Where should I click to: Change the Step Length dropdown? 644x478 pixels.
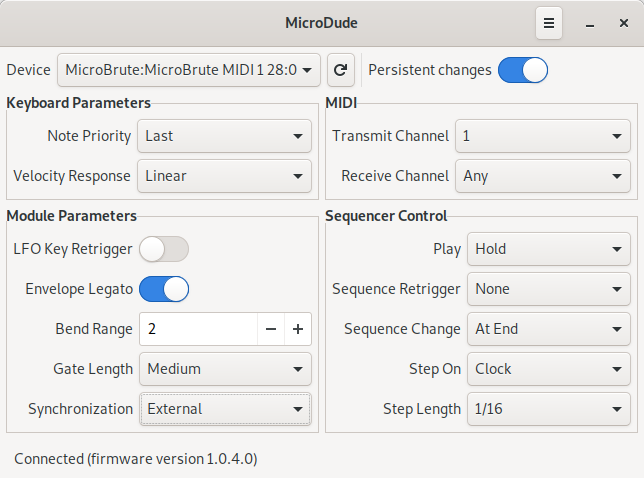(x=549, y=409)
